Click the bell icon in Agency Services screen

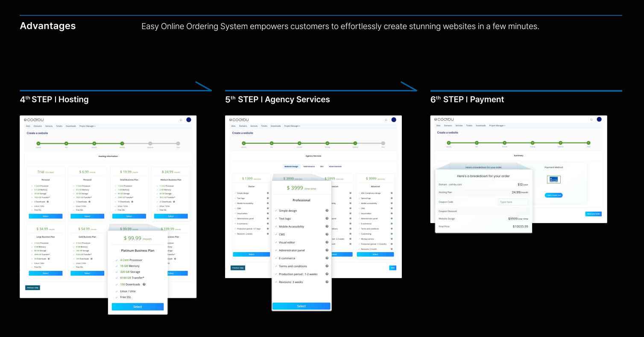click(x=386, y=120)
